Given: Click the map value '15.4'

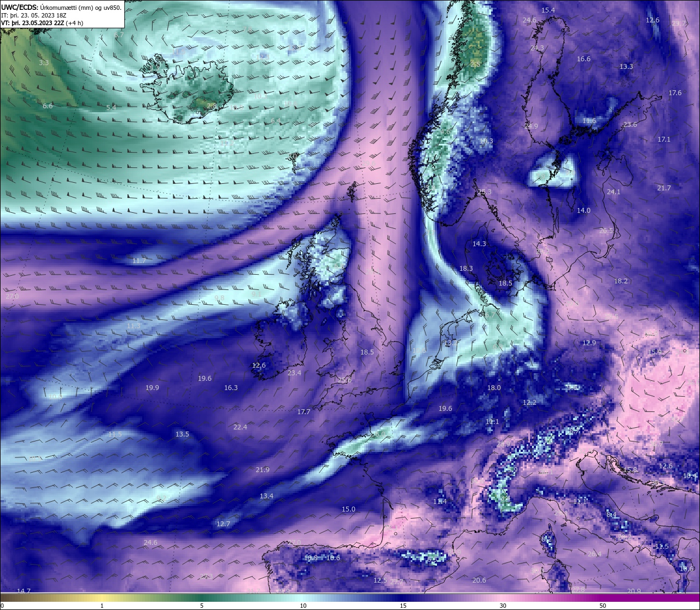Looking at the screenshot, I should click(x=548, y=10).
